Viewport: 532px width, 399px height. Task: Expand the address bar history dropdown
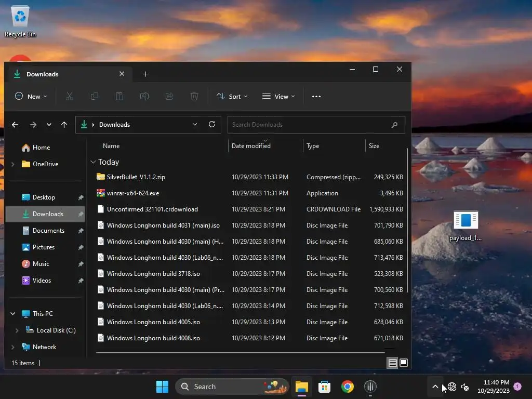tap(195, 124)
